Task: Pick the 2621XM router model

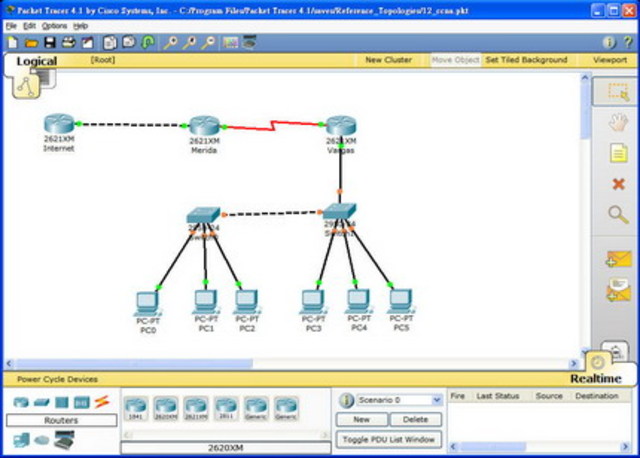Action: pos(196,408)
